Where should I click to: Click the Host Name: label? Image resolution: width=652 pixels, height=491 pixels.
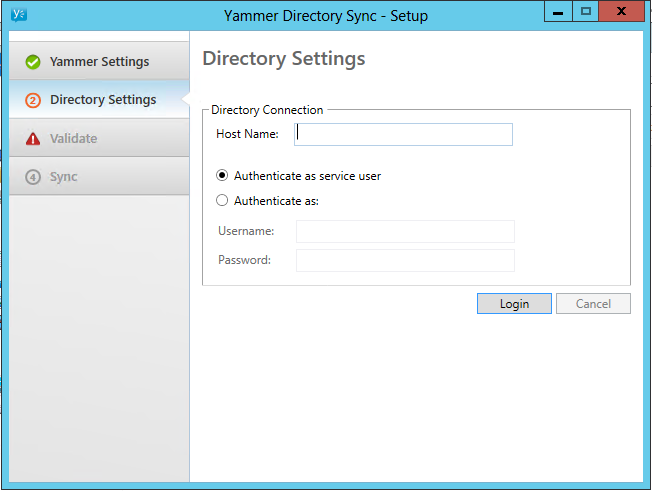[247, 134]
